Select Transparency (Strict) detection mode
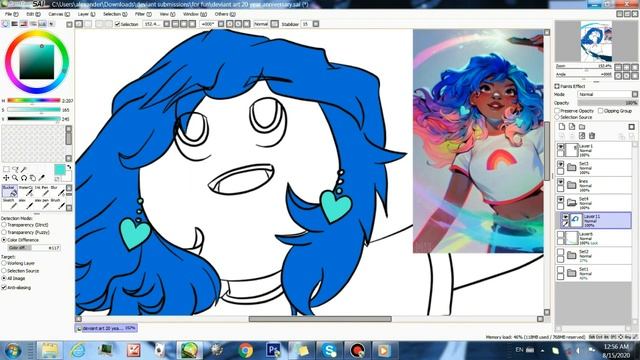Screen dimensions: 640x360 click(4, 225)
